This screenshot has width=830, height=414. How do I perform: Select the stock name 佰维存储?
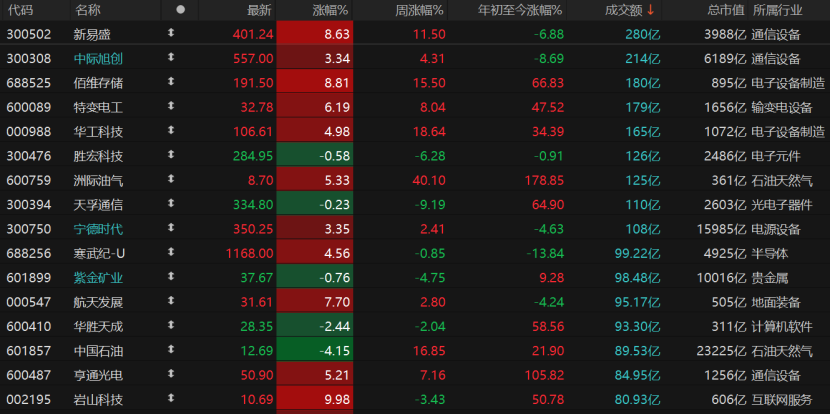[98, 83]
